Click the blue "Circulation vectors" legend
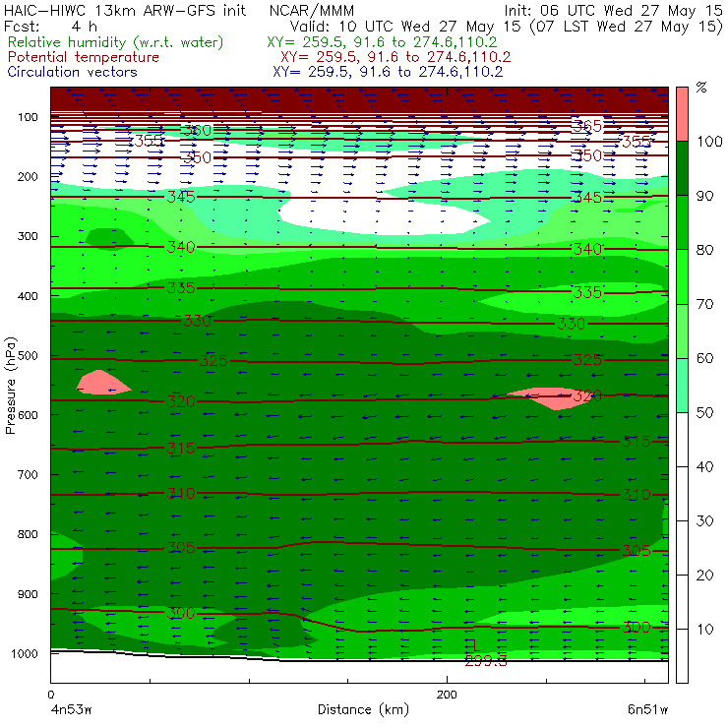The height and width of the screenshot is (728, 728). click(72, 72)
